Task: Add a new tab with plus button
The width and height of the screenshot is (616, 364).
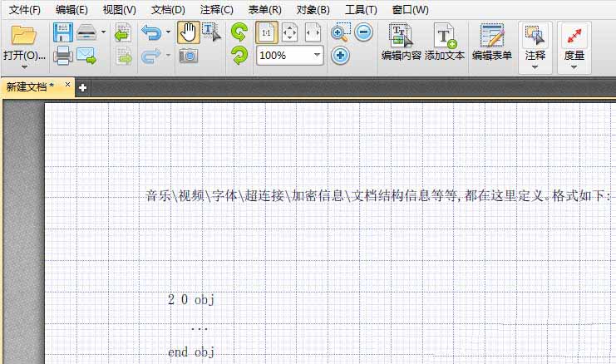Action: (x=83, y=87)
